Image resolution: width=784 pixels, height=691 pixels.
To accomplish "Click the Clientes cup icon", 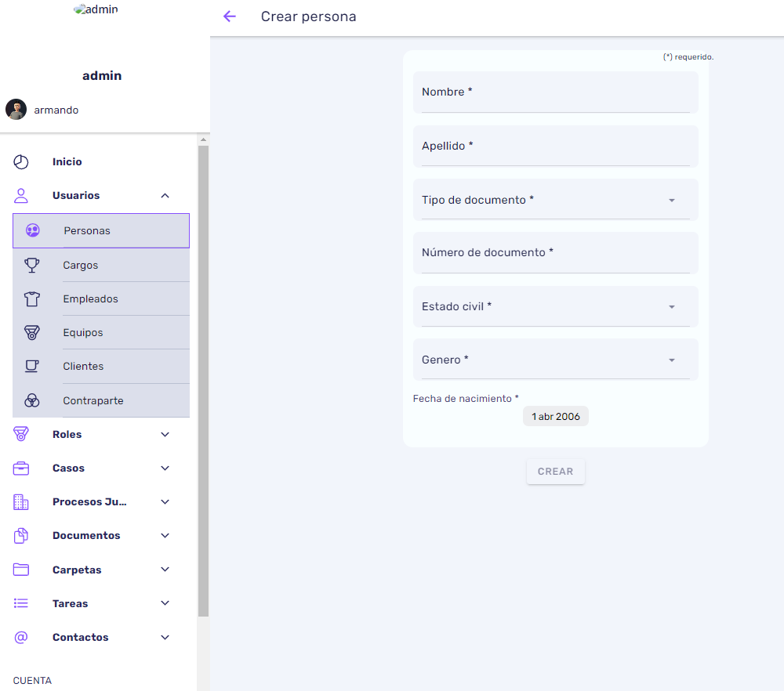I will click(32, 366).
